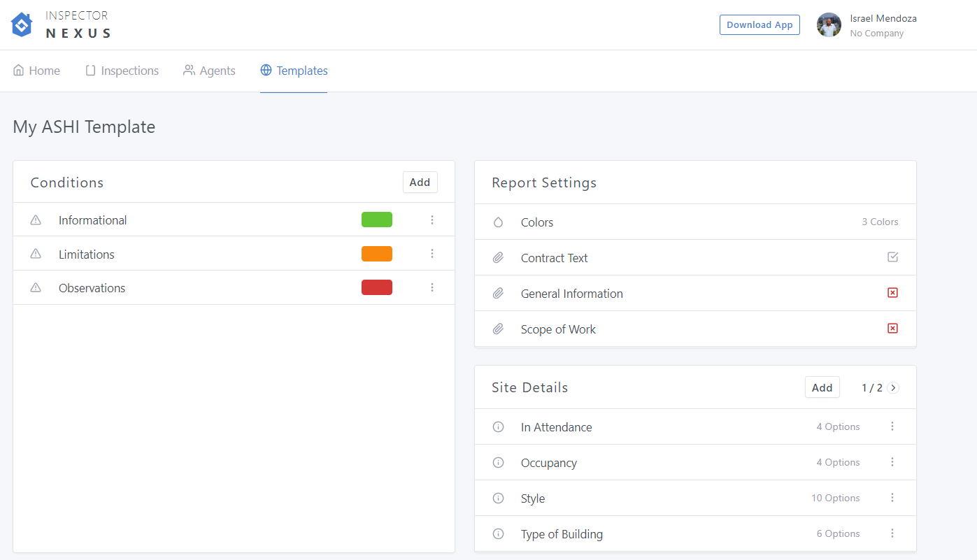
Task: Click the warning icon beside Informational
Action: coord(36,220)
